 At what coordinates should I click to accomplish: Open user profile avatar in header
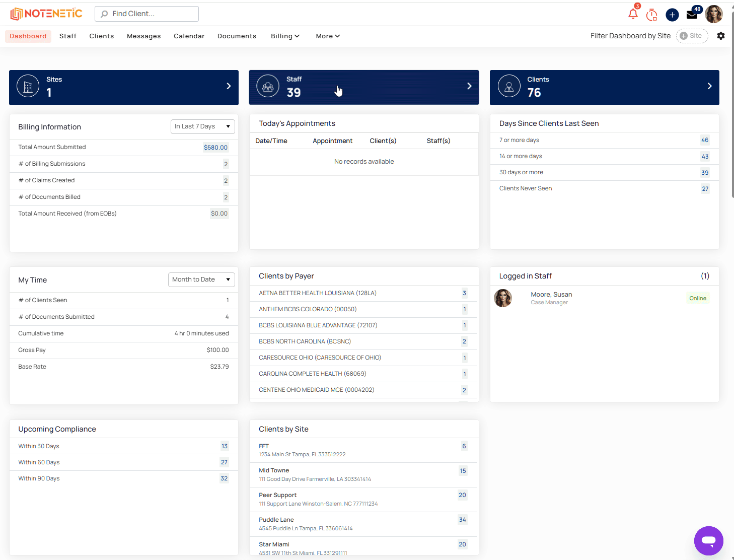click(x=714, y=14)
